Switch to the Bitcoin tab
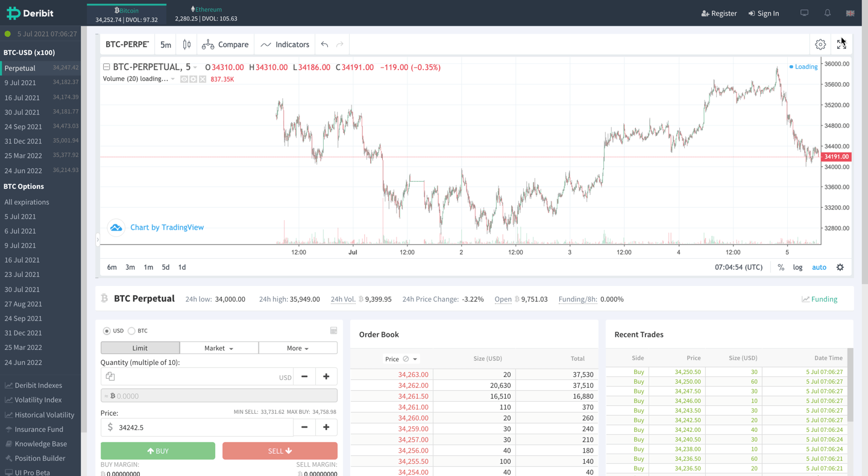 (127, 14)
